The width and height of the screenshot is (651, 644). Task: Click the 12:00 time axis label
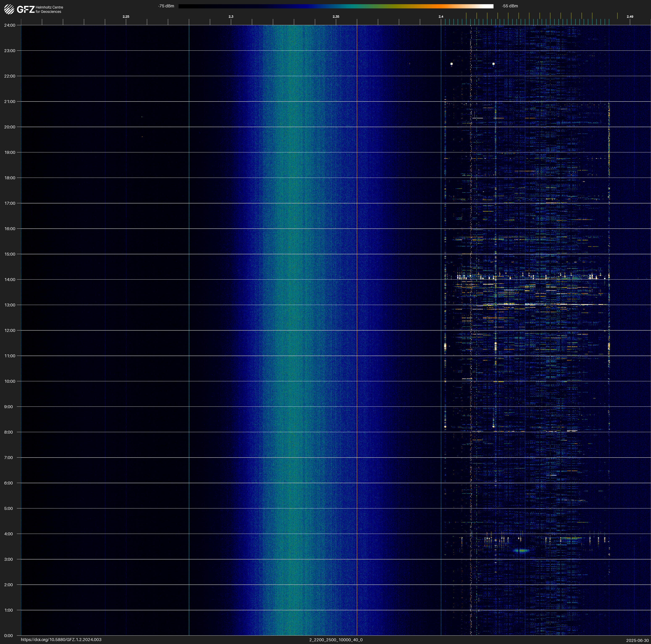pyautogui.click(x=10, y=330)
